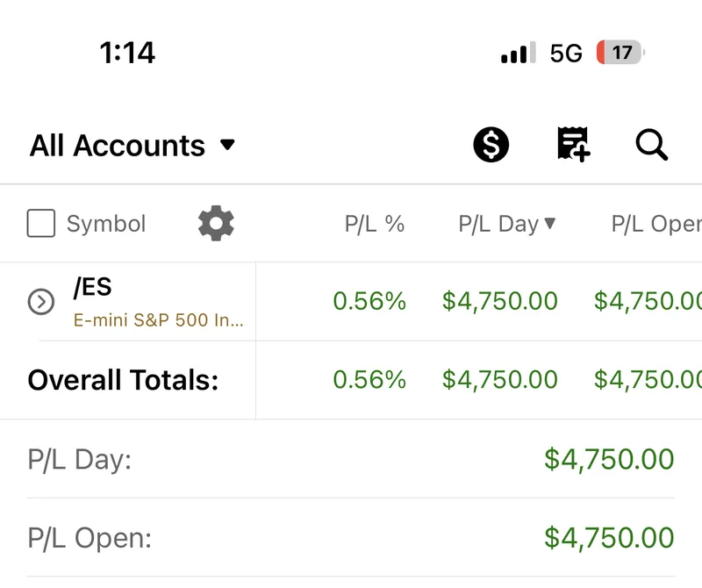The height and width of the screenshot is (588, 702).
Task: Open column settings gear icon
Action: click(x=216, y=223)
